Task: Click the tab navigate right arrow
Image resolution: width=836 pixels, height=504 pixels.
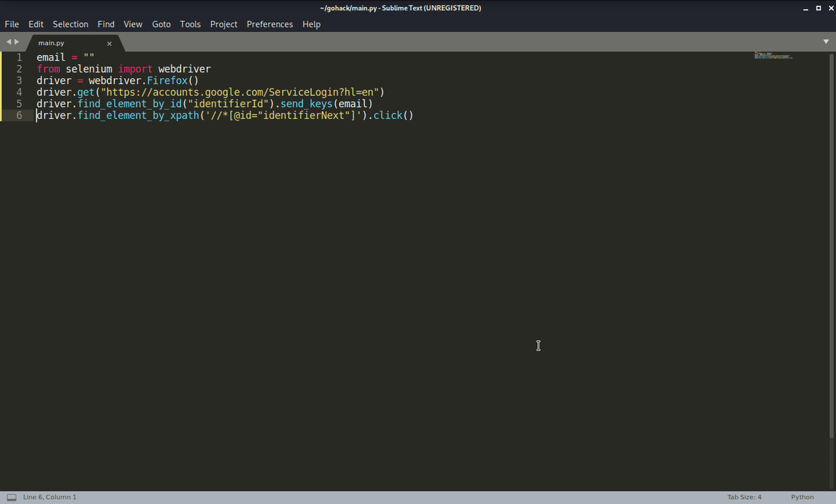Action: click(x=17, y=42)
